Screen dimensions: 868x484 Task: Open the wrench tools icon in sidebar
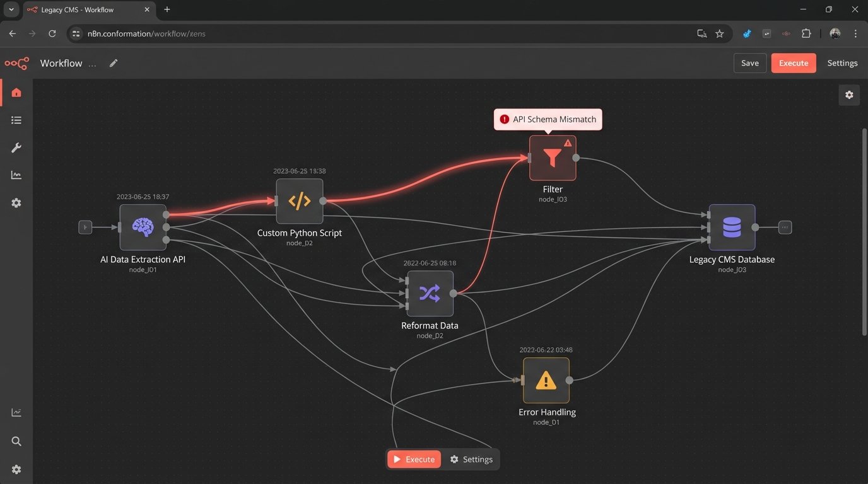(x=16, y=147)
